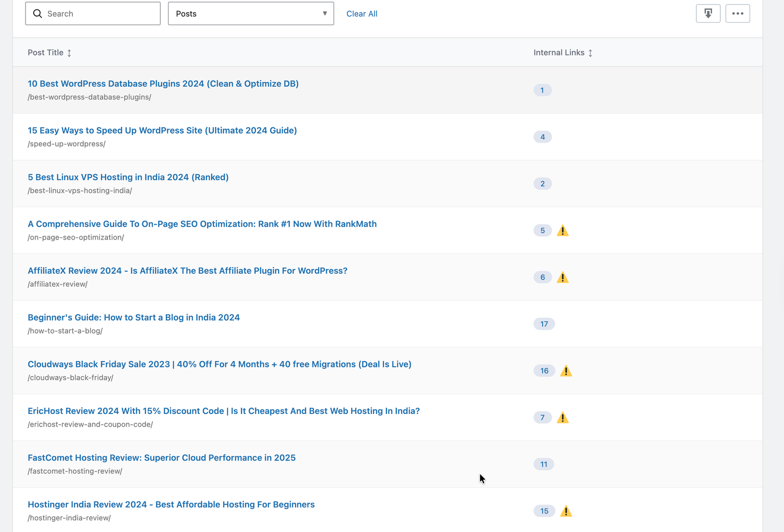The height and width of the screenshot is (532, 784).
Task: Click the /fastcomet-hosting-review/ slug text
Action: tap(75, 471)
